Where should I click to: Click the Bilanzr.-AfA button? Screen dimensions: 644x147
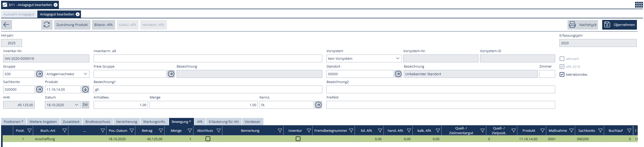pos(103,25)
